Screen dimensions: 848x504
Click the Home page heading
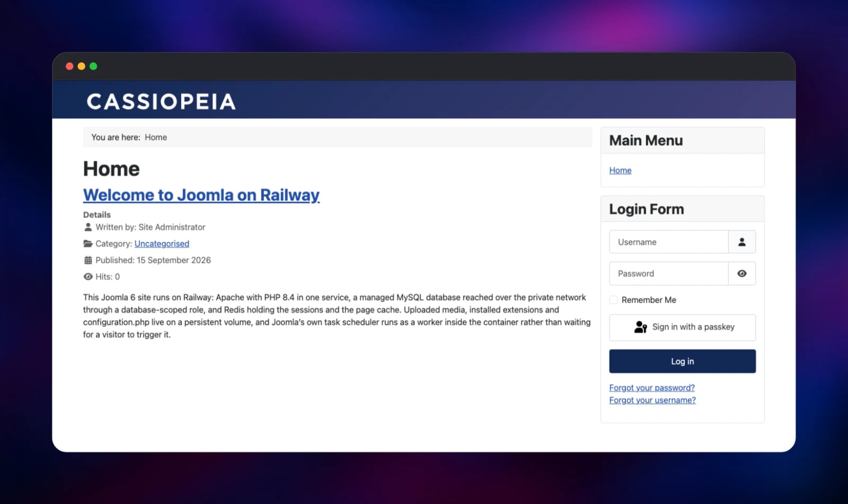(x=111, y=169)
